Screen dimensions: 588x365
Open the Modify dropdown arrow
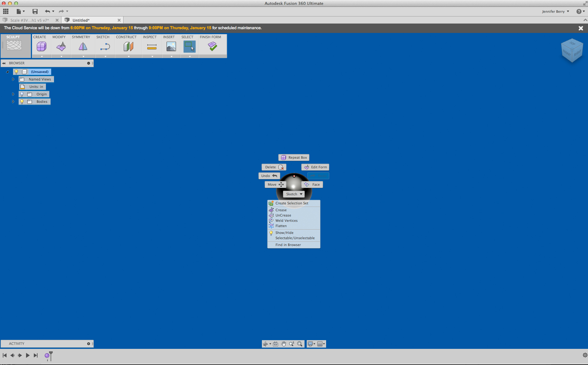pyautogui.click(x=61, y=56)
